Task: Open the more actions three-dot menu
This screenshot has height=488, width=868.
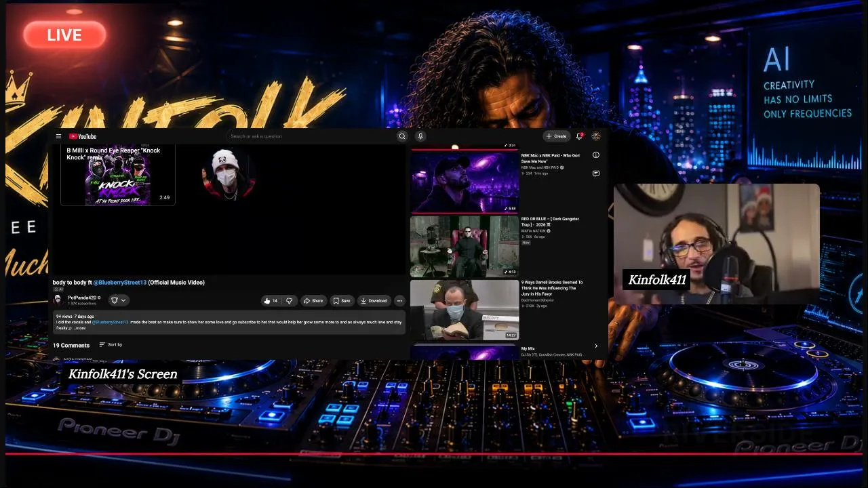Action: 399,300
